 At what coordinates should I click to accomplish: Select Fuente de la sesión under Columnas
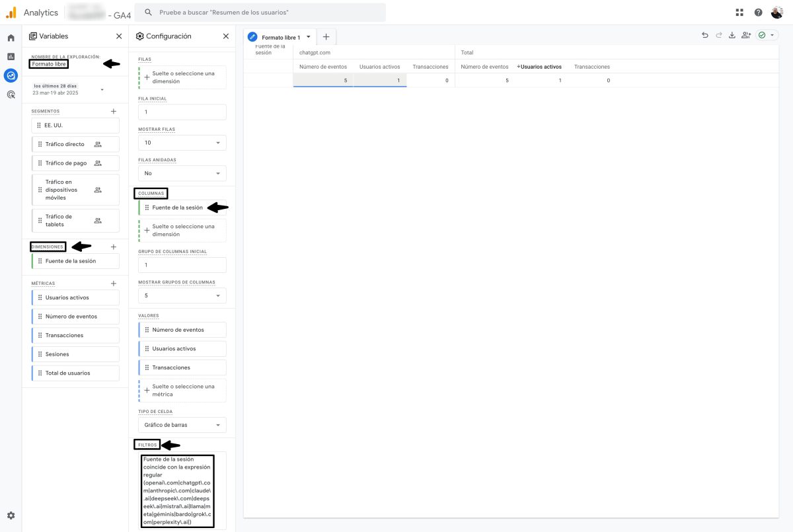(182, 208)
